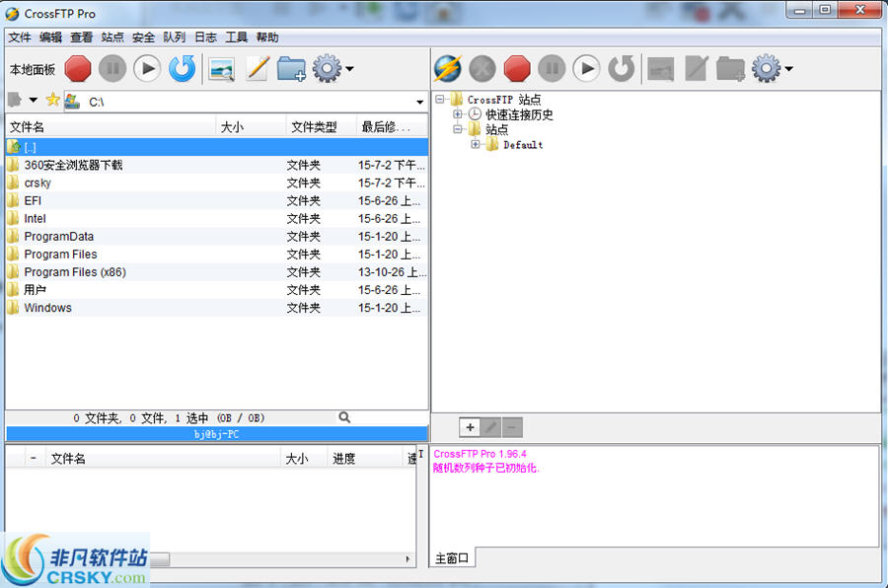Click the queue panel 文件名 column header
Image resolution: width=888 pixels, height=588 pixels.
pos(163,459)
